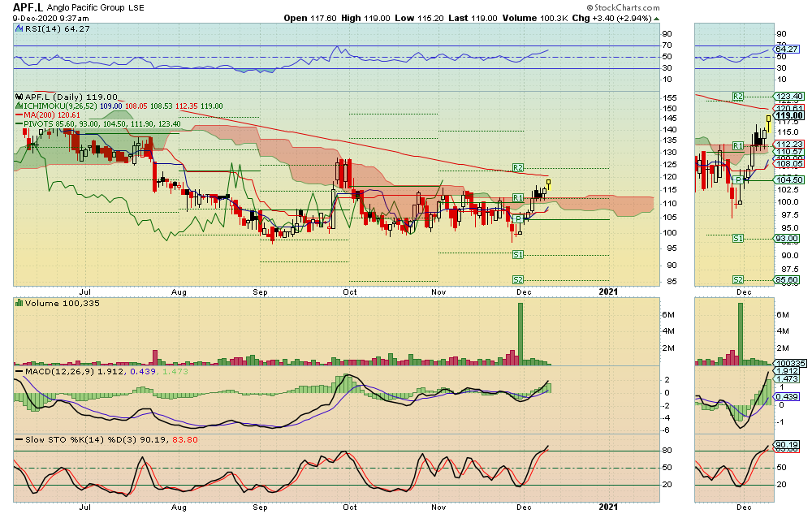
Task: Click the Volume 100,335 panel label
Action: 63,303
